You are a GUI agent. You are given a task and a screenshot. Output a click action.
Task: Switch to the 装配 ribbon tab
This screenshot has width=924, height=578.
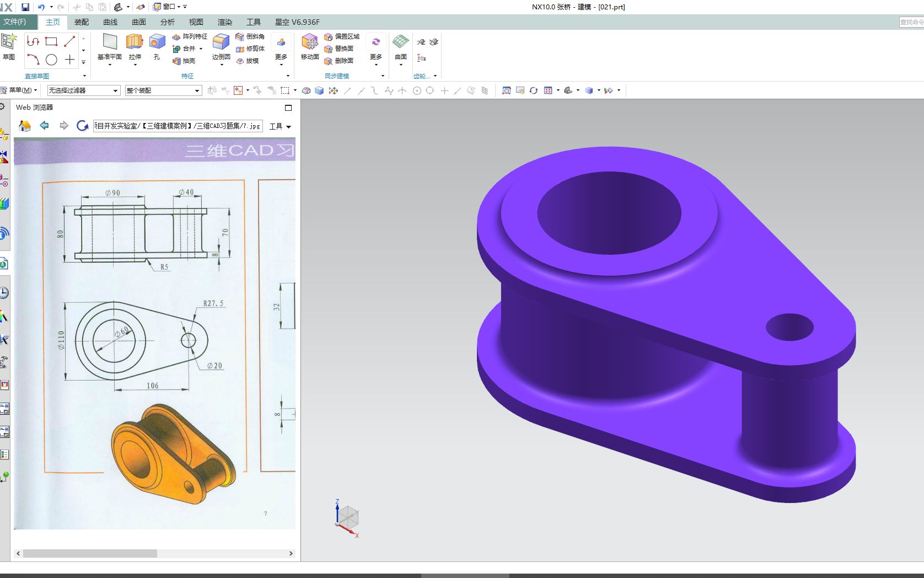81,22
